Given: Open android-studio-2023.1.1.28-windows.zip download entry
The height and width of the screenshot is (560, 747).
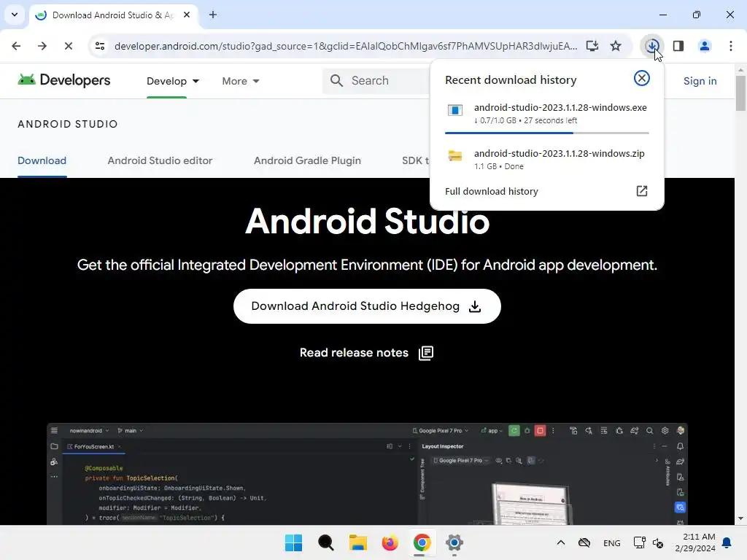Looking at the screenshot, I should click(x=547, y=160).
